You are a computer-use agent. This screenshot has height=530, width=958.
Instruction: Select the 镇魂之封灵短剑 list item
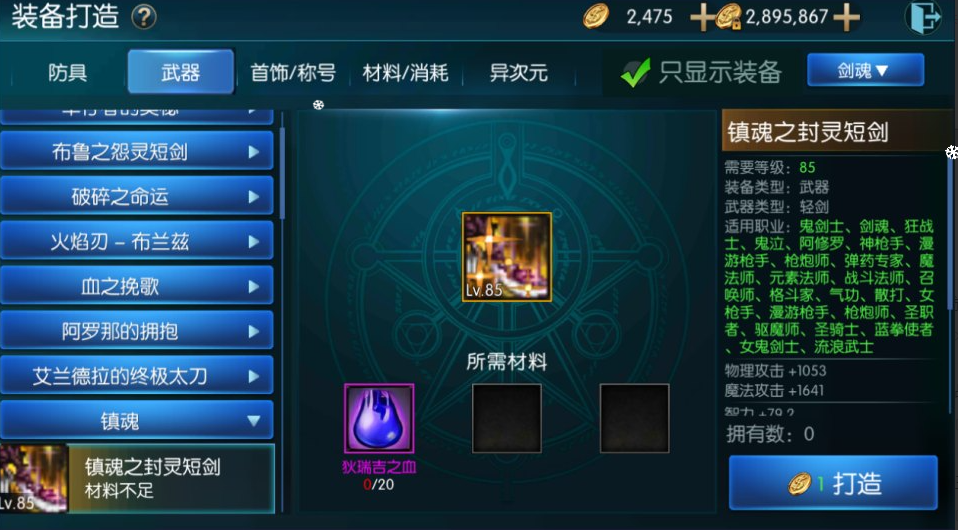tap(137, 479)
